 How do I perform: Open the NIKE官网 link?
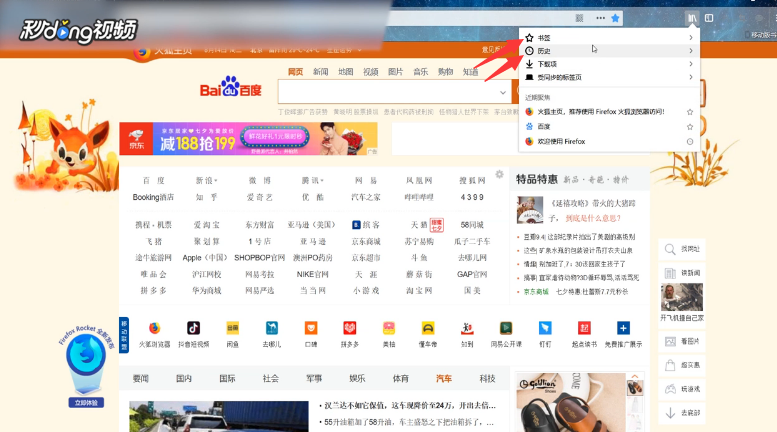313,274
